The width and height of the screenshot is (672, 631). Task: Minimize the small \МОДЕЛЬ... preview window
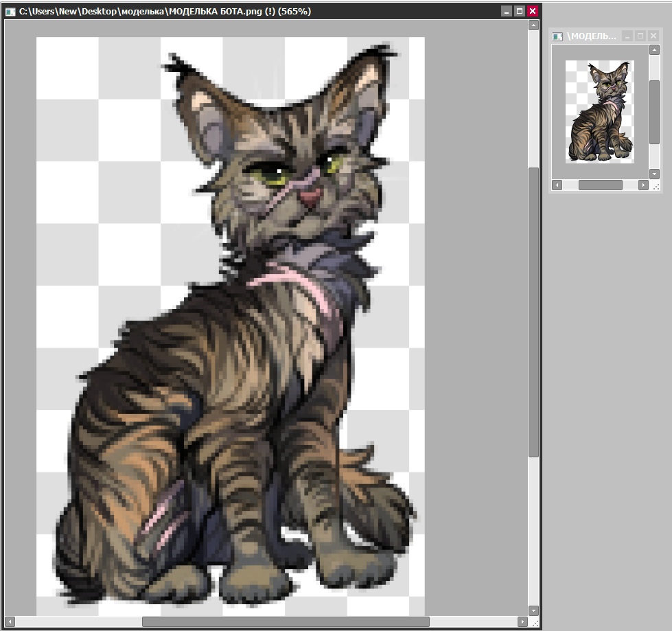(x=627, y=36)
